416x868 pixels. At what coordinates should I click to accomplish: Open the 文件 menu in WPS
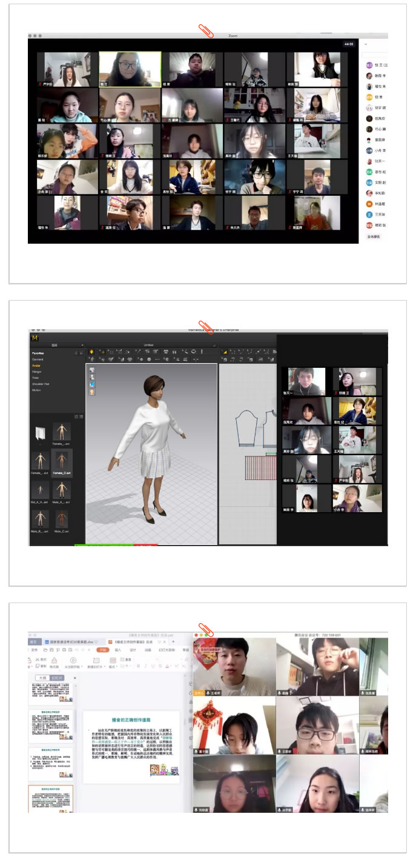pyautogui.click(x=35, y=650)
